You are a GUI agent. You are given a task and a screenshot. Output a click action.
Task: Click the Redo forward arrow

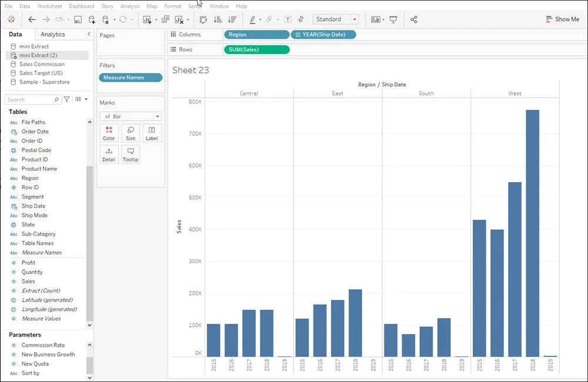point(46,19)
